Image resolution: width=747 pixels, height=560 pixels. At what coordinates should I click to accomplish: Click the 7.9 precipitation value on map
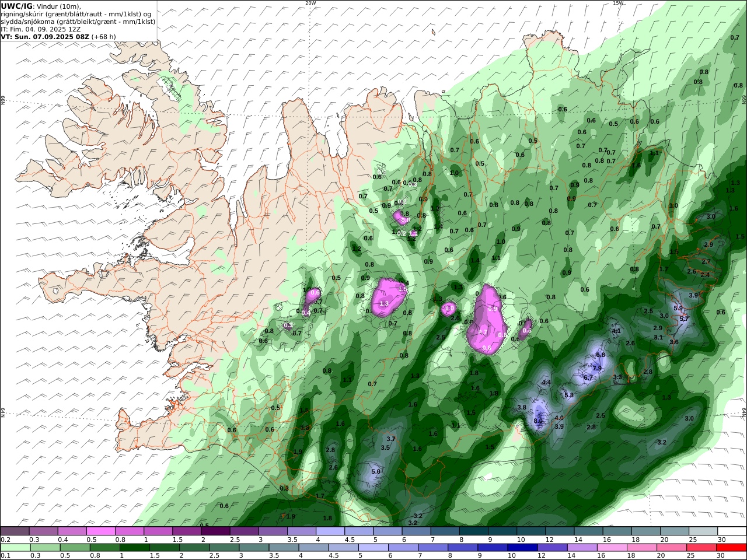596,368
